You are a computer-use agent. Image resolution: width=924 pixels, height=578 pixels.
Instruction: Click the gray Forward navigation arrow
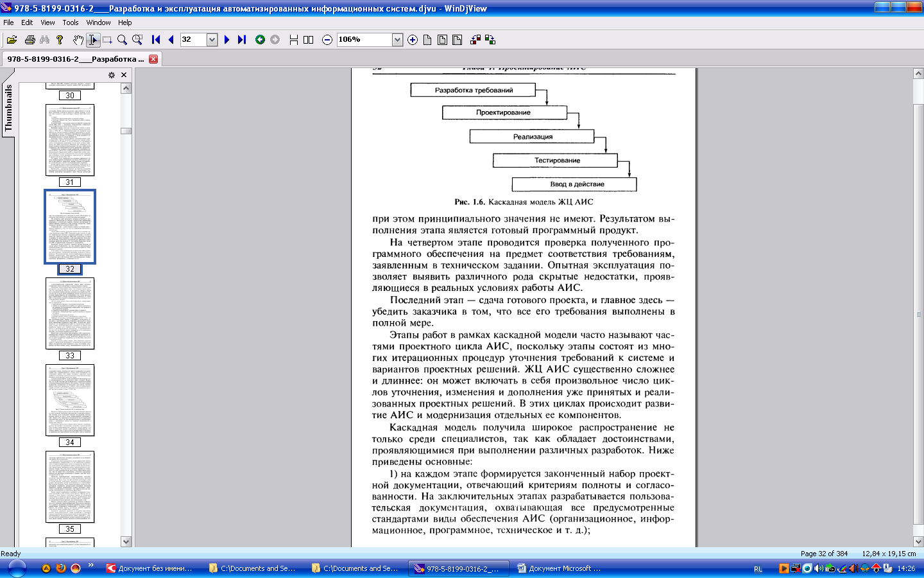click(x=275, y=40)
